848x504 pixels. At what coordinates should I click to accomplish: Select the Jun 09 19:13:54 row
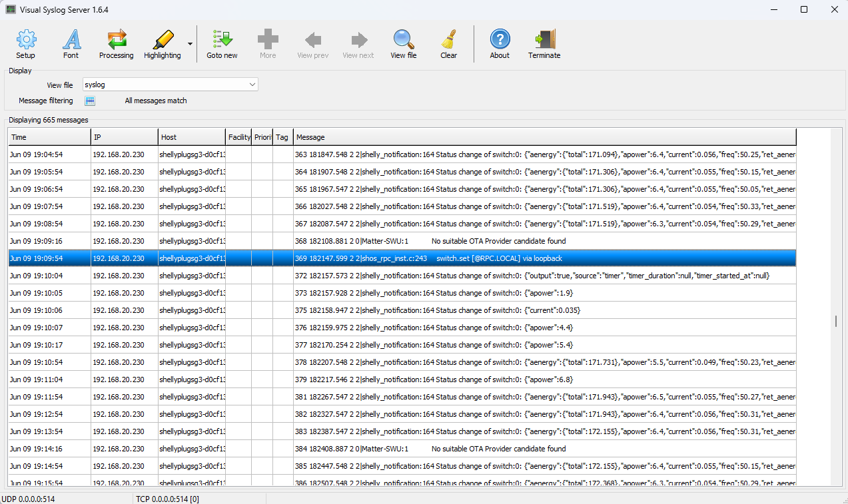pyautogui.click(x=402, y=431)
